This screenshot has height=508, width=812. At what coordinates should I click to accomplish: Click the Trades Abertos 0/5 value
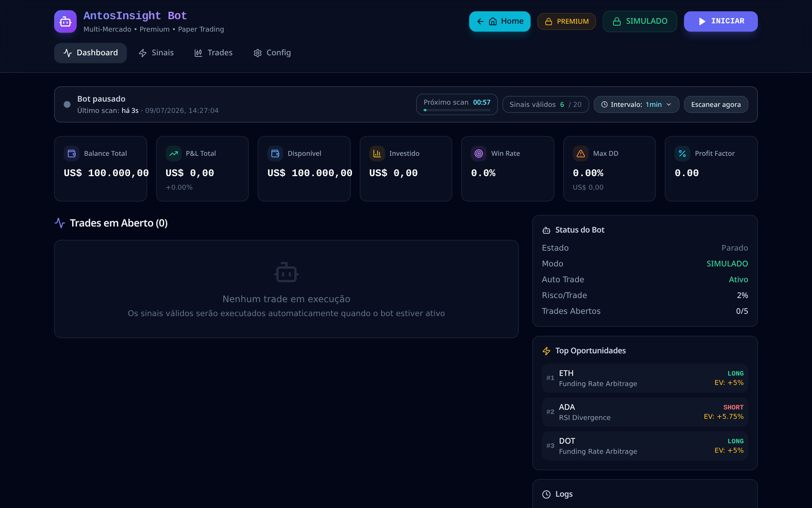742,311
